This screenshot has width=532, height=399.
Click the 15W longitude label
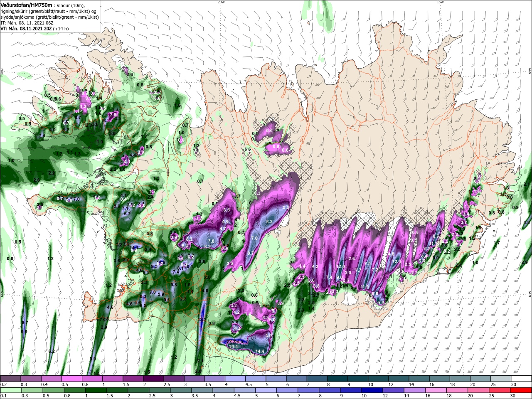pyautogui.click(x=440, y=2)
